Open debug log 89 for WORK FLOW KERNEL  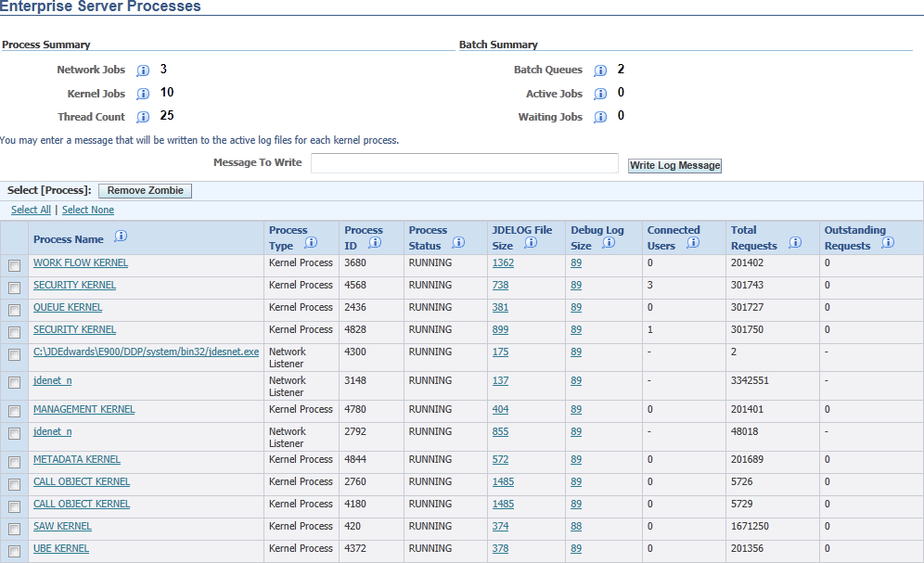pyautogui.click(x=576, y=262)
